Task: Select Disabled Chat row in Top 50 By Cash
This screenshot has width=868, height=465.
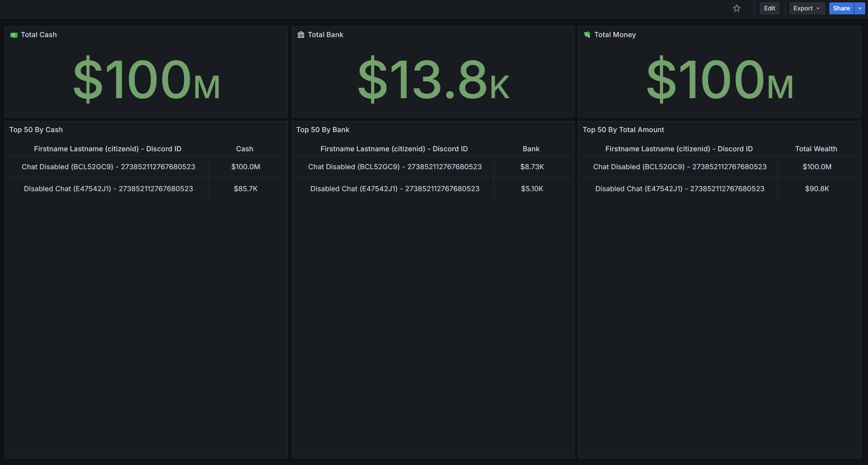Action: pos(108,189)
